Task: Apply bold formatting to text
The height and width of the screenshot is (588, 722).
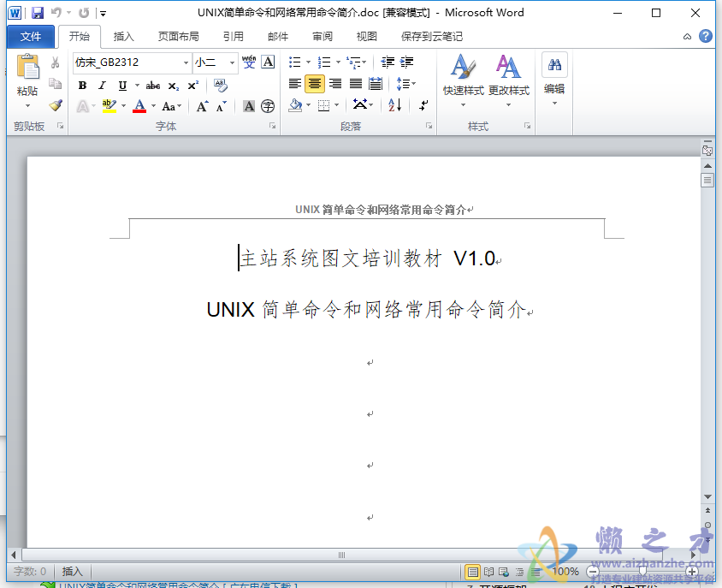Action: point(82,85)
